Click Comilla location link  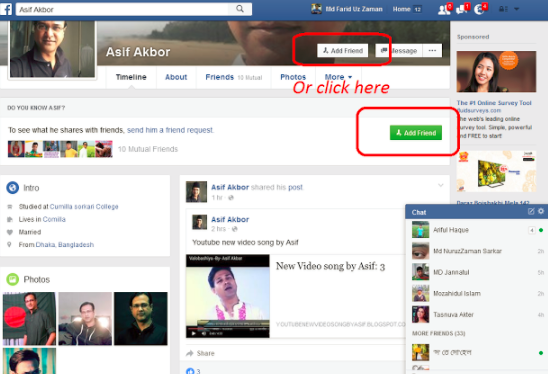[54, 219]
